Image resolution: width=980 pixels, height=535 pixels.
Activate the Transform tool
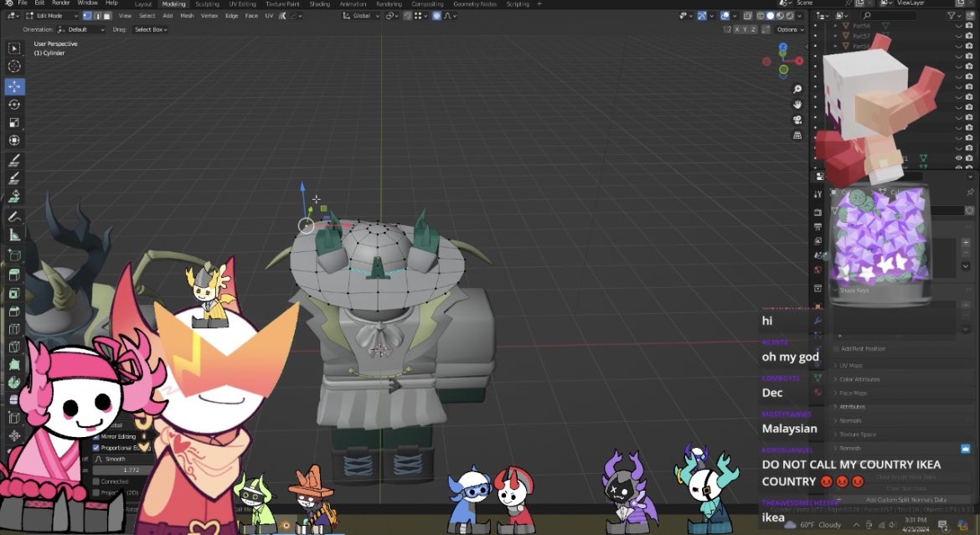[x=14, y=141]
